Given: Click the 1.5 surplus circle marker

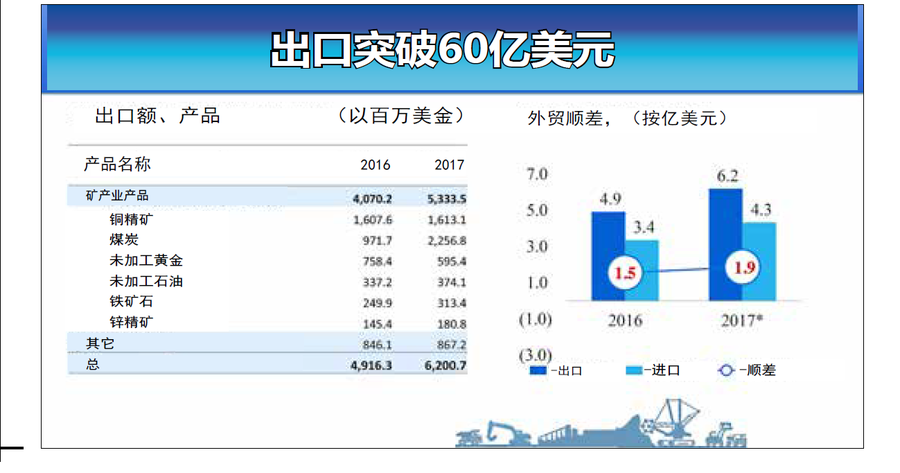Looking at the screenshot, I should coord(625,272).
